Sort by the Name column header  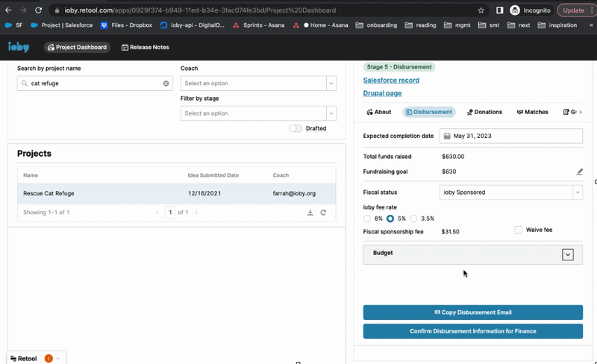click(x=31, y=175)
